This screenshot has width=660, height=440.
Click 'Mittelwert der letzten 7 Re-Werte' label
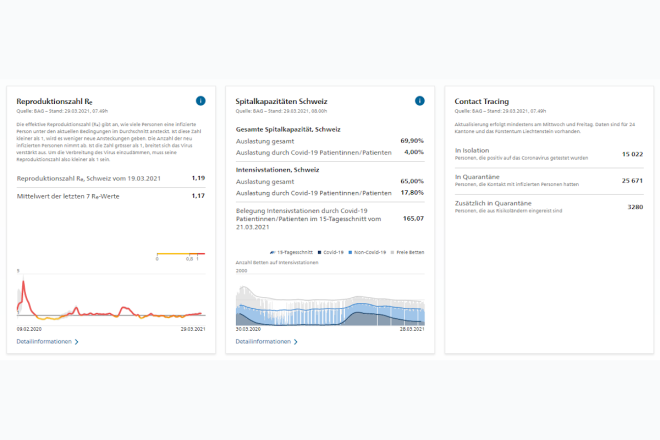tap(68, 196)
